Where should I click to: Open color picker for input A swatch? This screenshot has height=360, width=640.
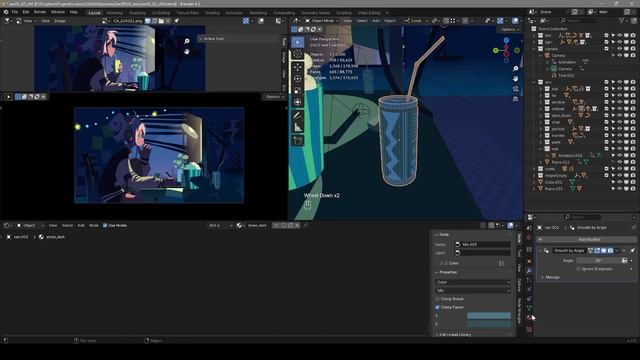(489, 316)
